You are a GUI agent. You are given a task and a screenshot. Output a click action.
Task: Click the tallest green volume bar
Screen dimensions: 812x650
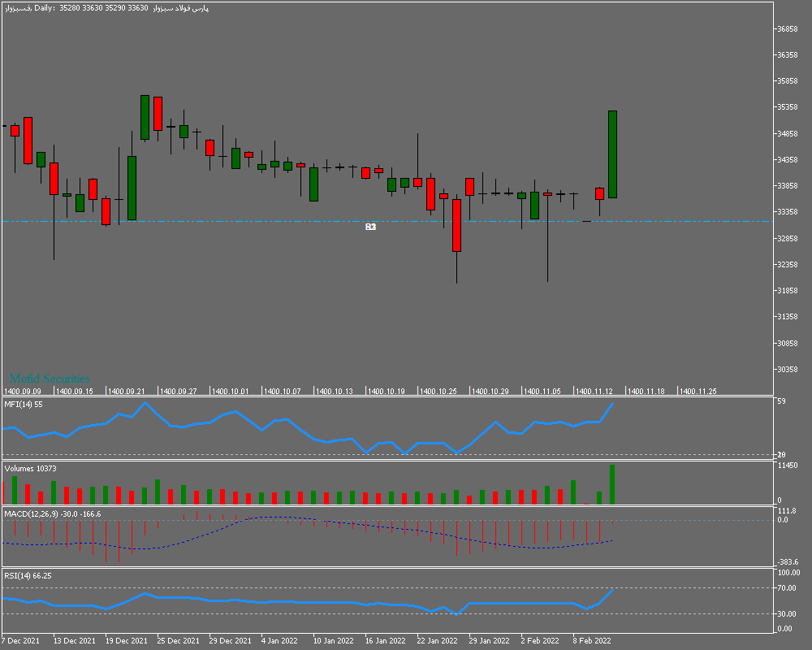[612, 484]
